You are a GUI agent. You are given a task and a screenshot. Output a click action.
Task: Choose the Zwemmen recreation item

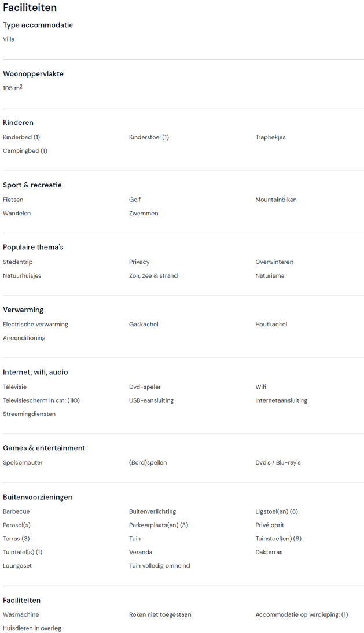pos(144,213)
